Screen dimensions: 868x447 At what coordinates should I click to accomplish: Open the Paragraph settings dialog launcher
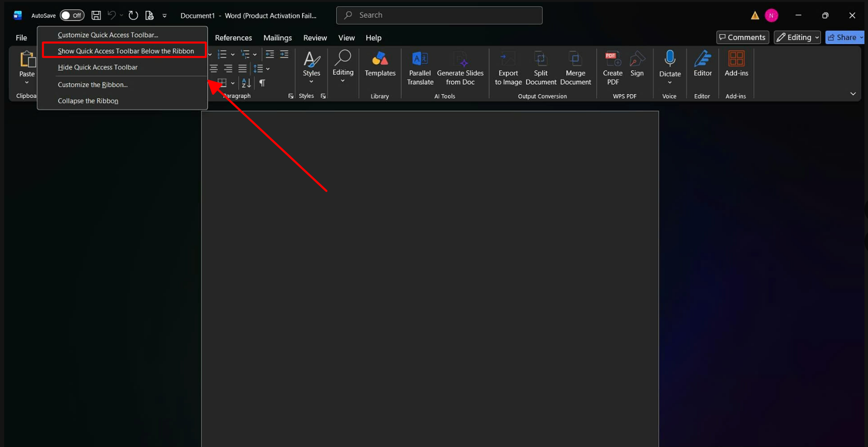291,96
